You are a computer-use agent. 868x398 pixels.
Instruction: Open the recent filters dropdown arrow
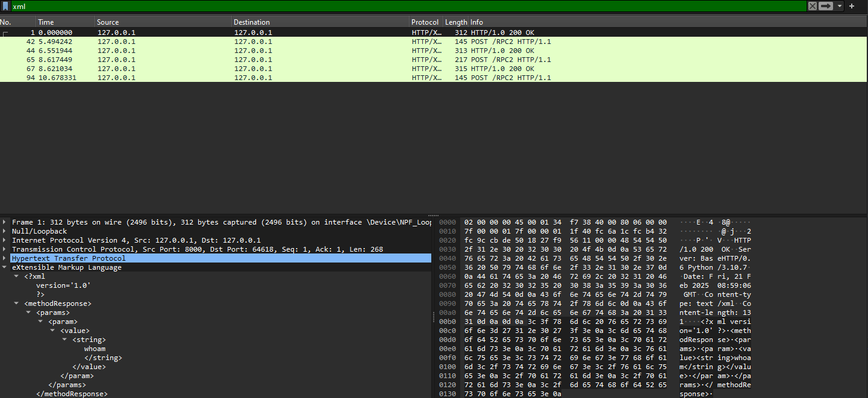840,6
